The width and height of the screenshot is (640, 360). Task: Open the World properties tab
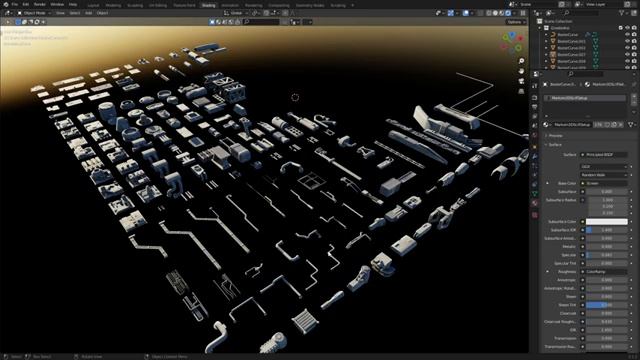click(535, 135)
